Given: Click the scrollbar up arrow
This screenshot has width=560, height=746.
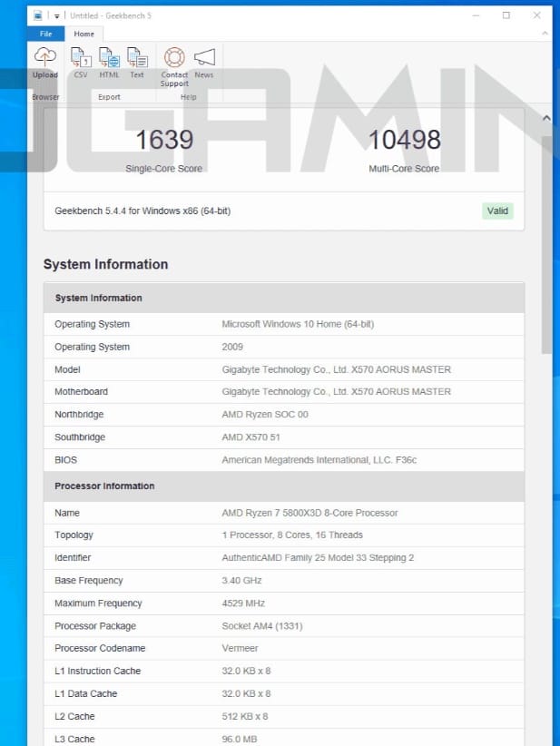Looking at the screenshot, I should click(x=545, y=118).
